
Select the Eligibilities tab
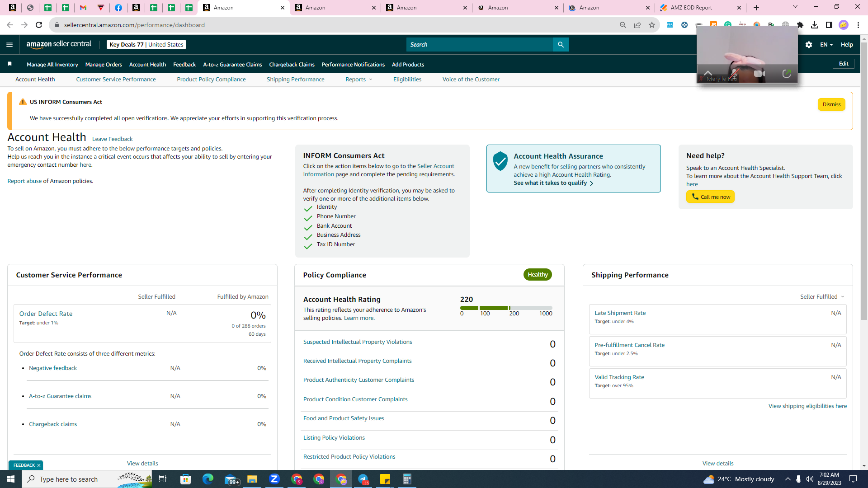tap(407, 80)
